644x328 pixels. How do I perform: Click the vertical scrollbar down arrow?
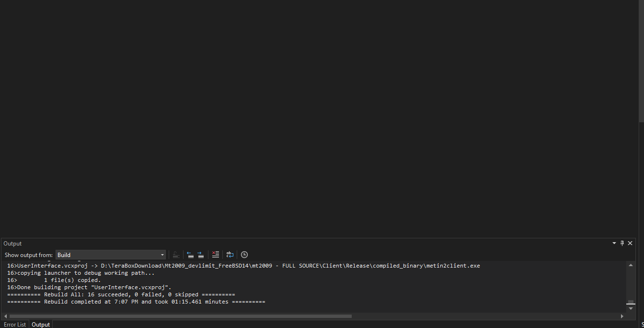tap(631, 308)
